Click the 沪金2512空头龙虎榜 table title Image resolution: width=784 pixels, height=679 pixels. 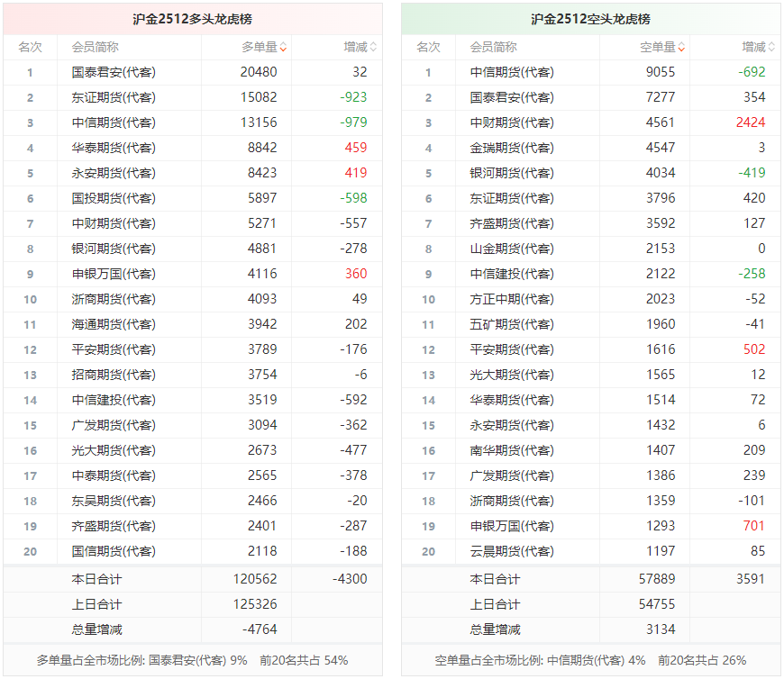coord(590,19)
